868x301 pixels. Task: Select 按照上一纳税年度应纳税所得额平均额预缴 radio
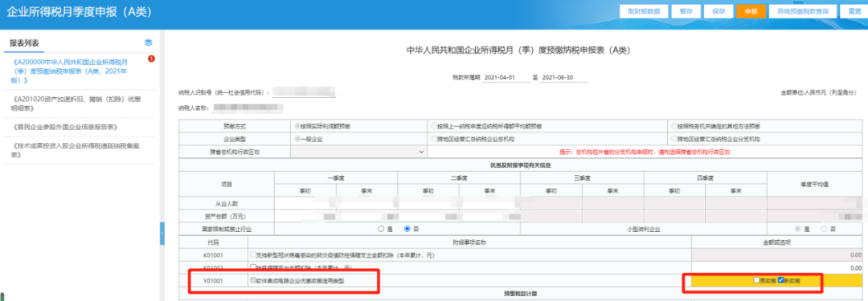point(433,126)
